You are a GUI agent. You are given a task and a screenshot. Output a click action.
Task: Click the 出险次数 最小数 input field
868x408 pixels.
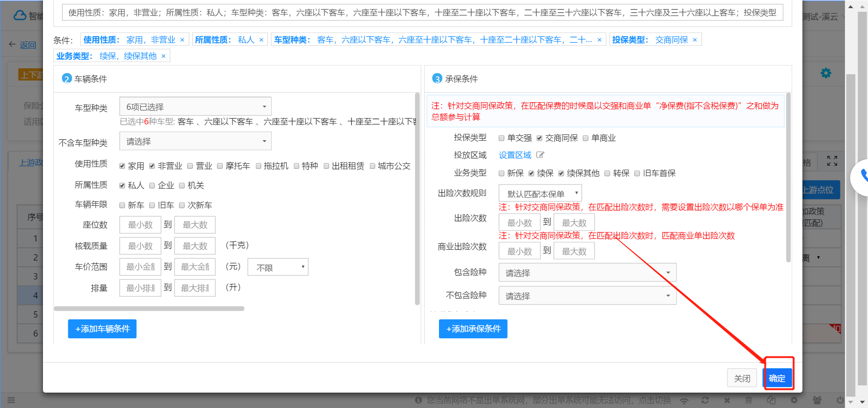519,223
